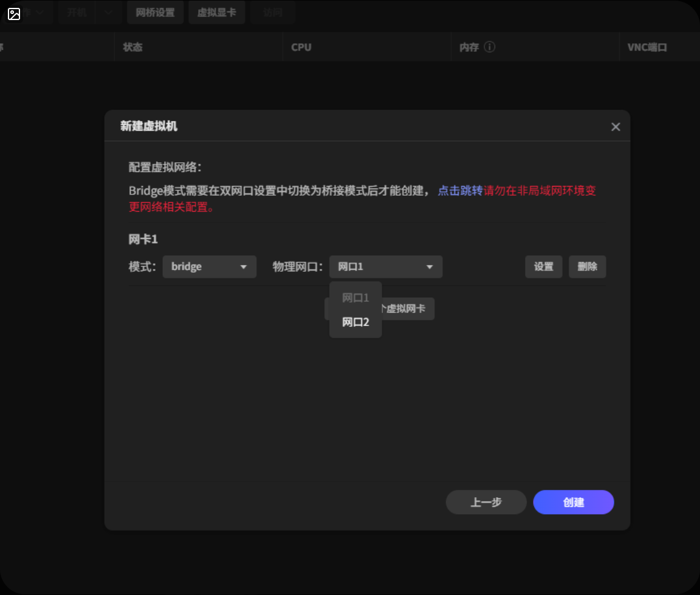Open the 物理网口 dropdown
The width and height of the screenshot is (700, 595).
385,267
